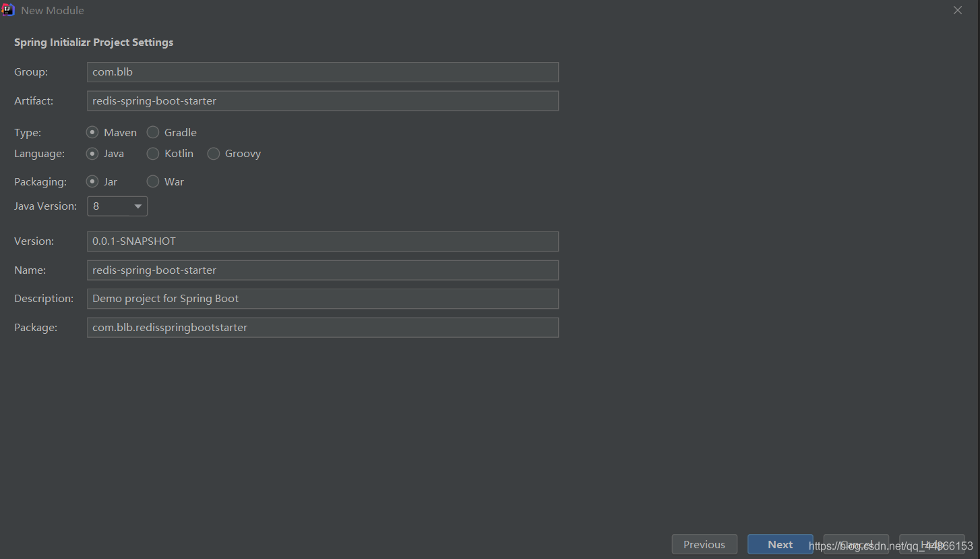Viewport: 980px width, 559px height.
Task: Click the 'Java Version:' label
Action: coord(46,206)
